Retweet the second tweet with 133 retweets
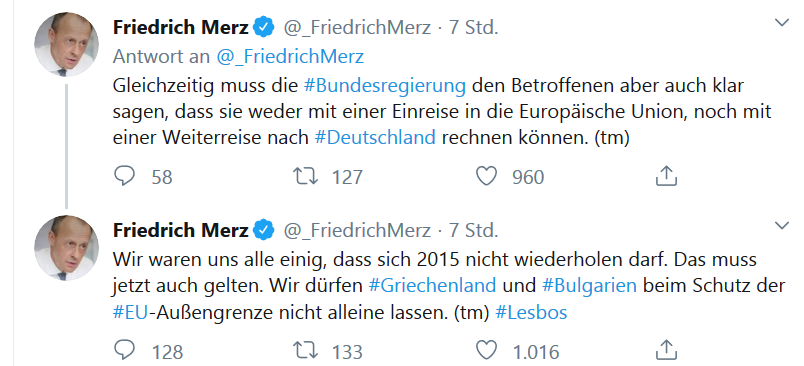The height and width of the screenshot is (366, 804). pos(305,351)
